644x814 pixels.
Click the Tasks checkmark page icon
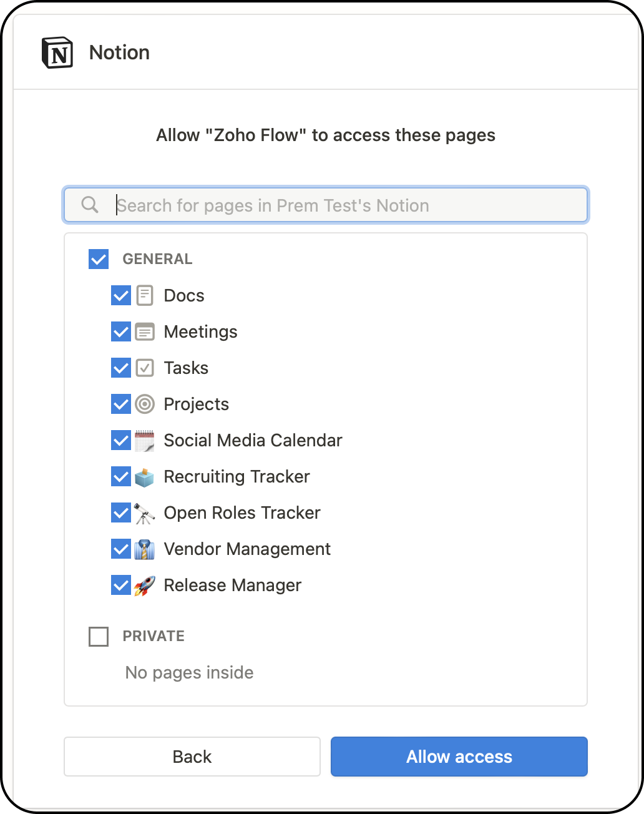[145, 368]
